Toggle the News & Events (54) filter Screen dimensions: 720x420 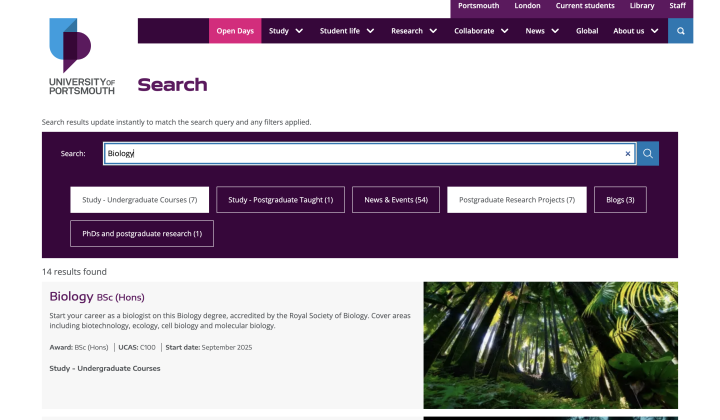point(396,200)
